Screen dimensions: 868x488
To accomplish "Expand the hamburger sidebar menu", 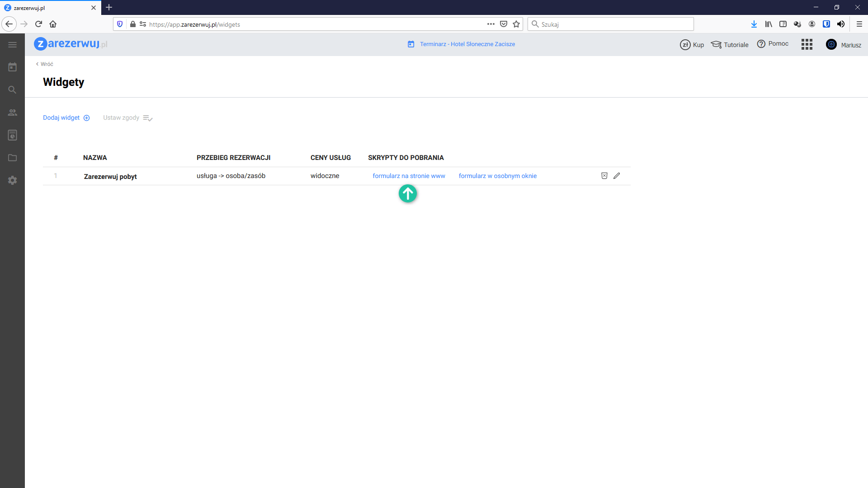I will 12,45.
